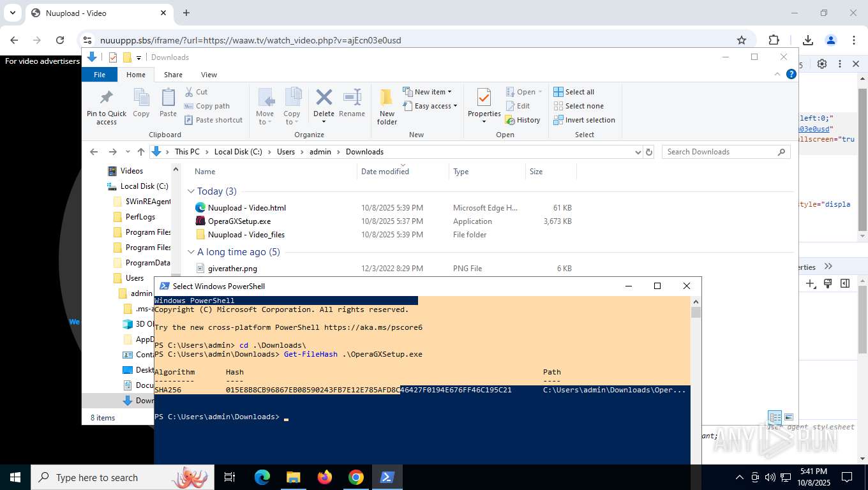Screen dimensions: 868x490
Task: Select giverather.png file
Action: coord(232,269)
